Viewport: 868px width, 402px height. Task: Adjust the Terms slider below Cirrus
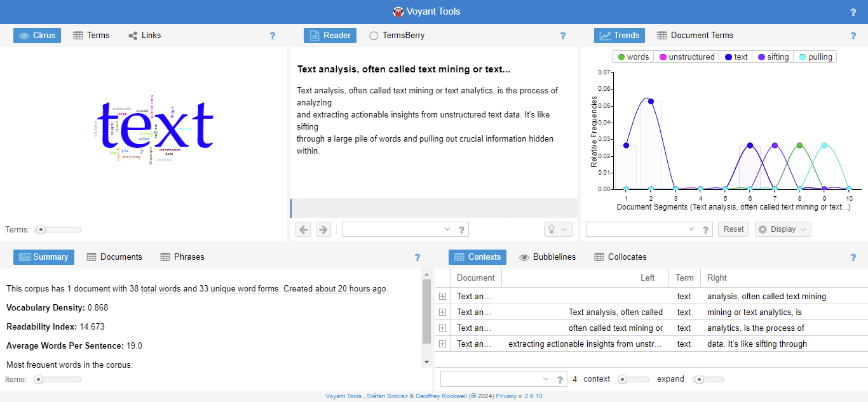[39, 229]
